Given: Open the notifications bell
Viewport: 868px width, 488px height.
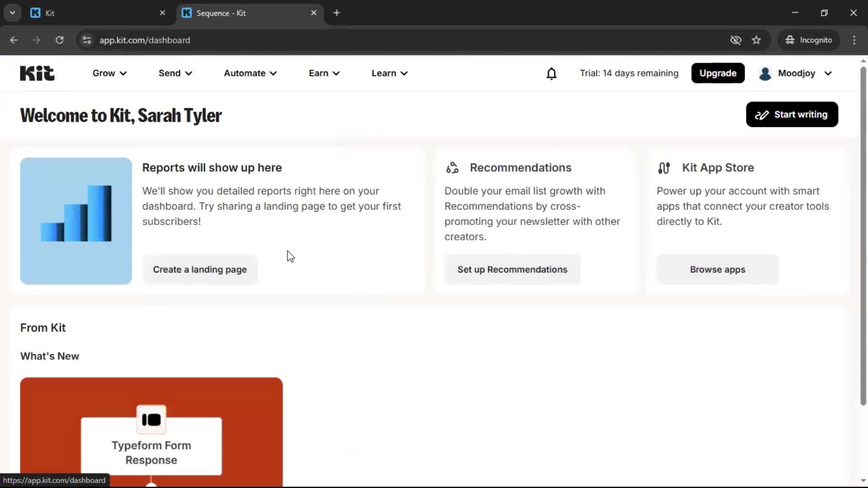Looking at the screenshot, I should click(552, 73).
